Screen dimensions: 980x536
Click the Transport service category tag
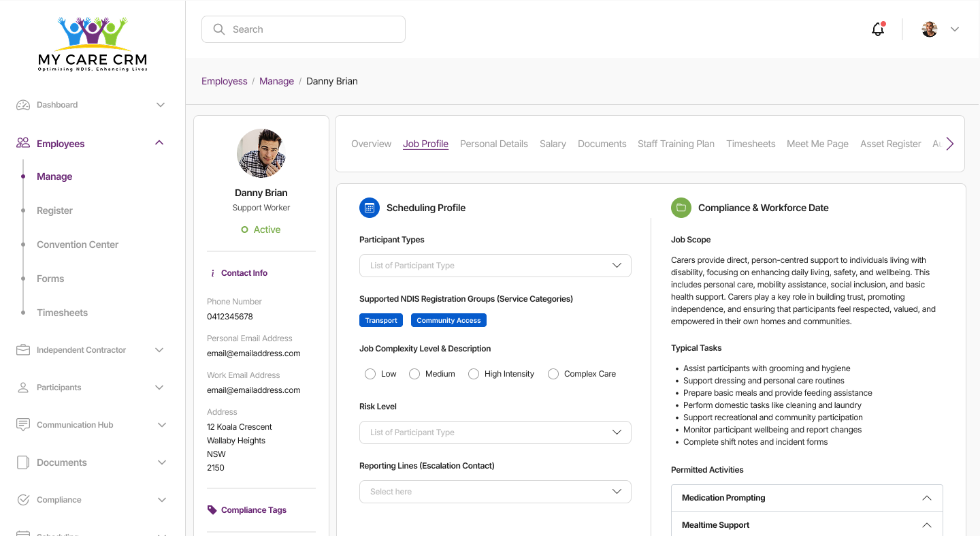click(381, 320)
